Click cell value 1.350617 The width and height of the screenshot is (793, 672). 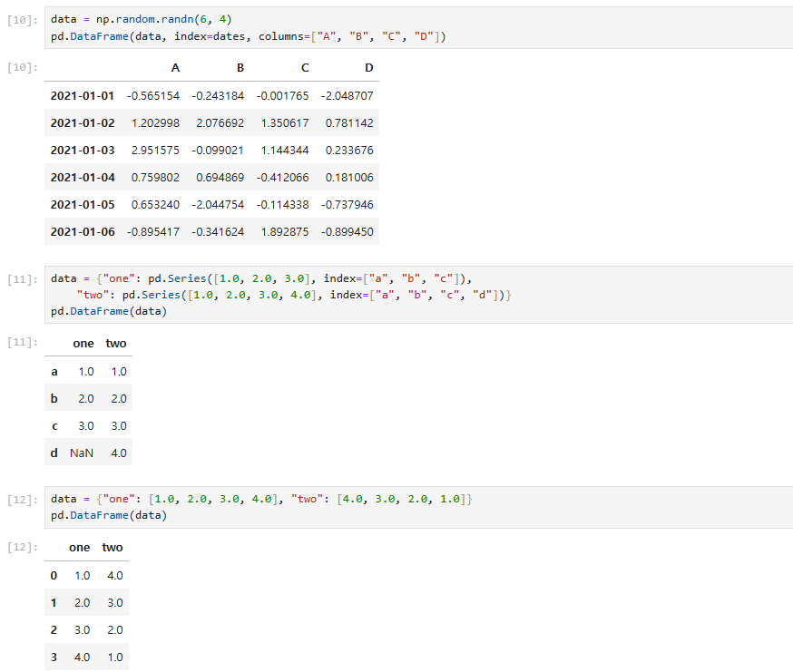point(285,123)
